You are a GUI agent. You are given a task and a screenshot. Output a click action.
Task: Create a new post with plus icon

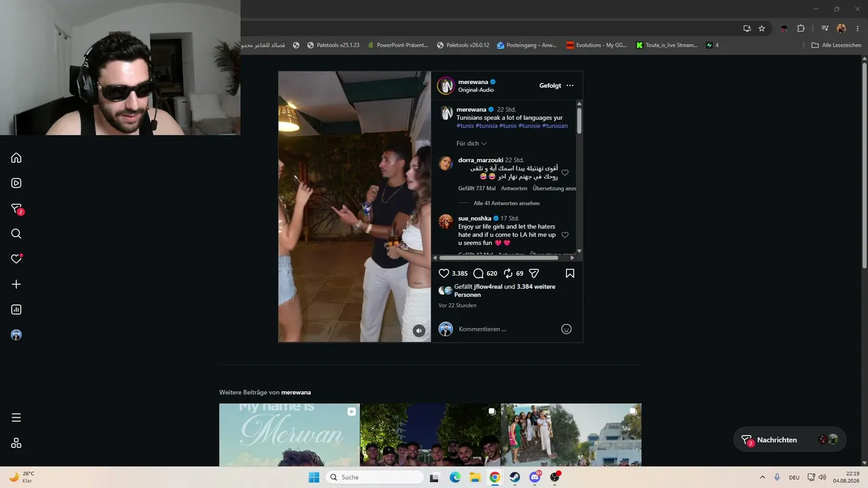click(16, 285)
